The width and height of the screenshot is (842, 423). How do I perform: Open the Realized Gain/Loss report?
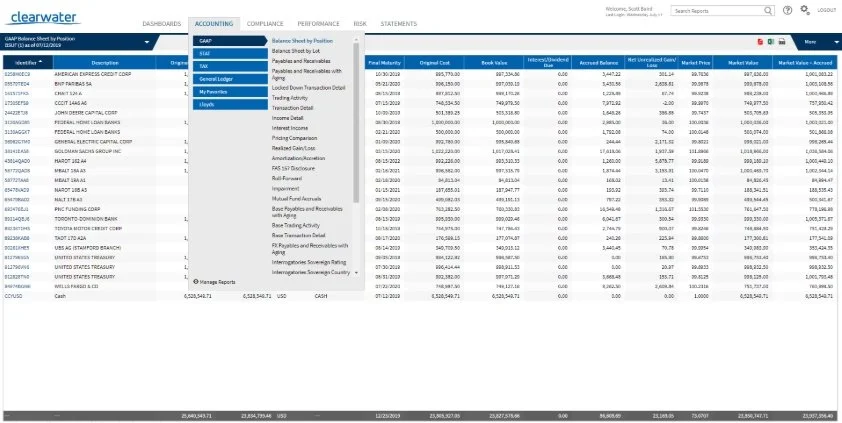pos(294,149)
